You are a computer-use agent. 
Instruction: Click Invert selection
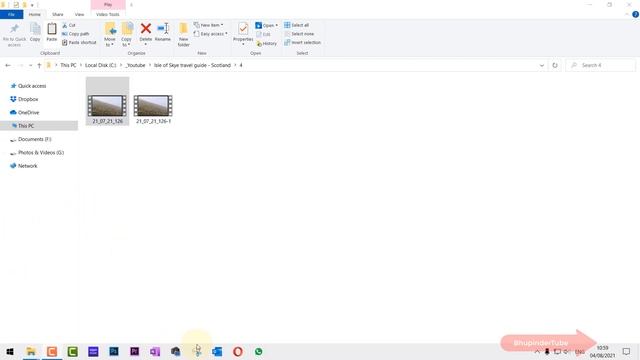pyautogui.click(x=302, y=42)
